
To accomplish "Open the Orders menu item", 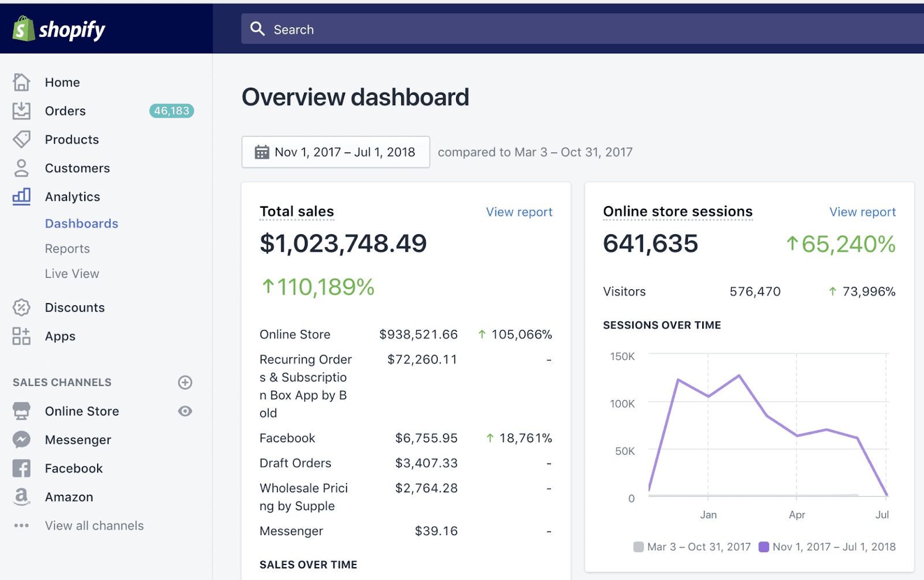I will [65, 111].
